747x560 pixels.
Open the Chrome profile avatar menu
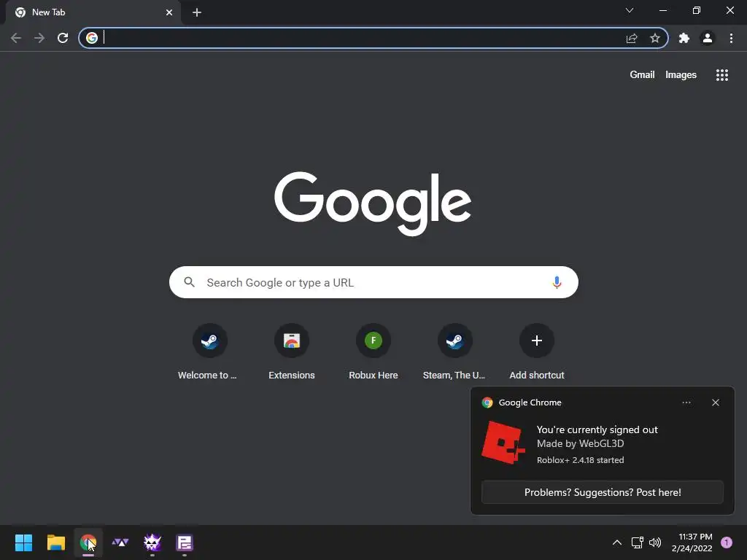[x=708, y=38]
